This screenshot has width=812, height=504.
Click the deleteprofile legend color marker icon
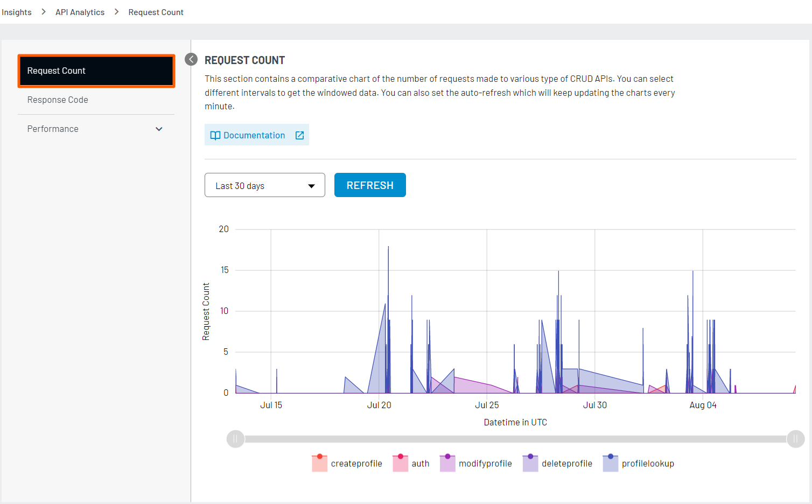coord(529,463)
